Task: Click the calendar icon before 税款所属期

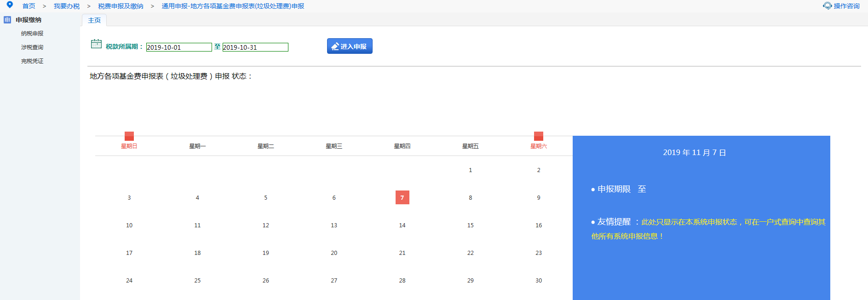Action: (96, 44)
